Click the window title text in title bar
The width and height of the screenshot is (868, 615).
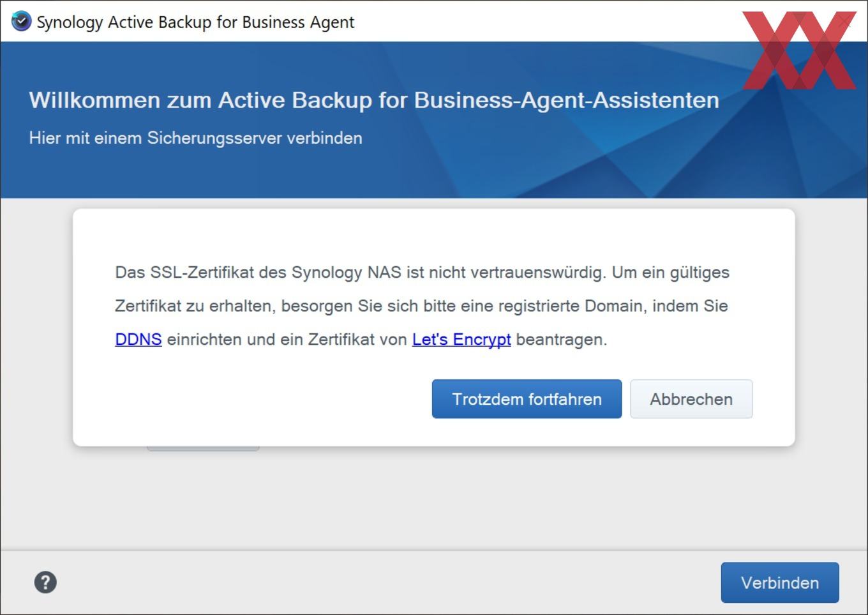pyautogui.click(x=195, y=22)
